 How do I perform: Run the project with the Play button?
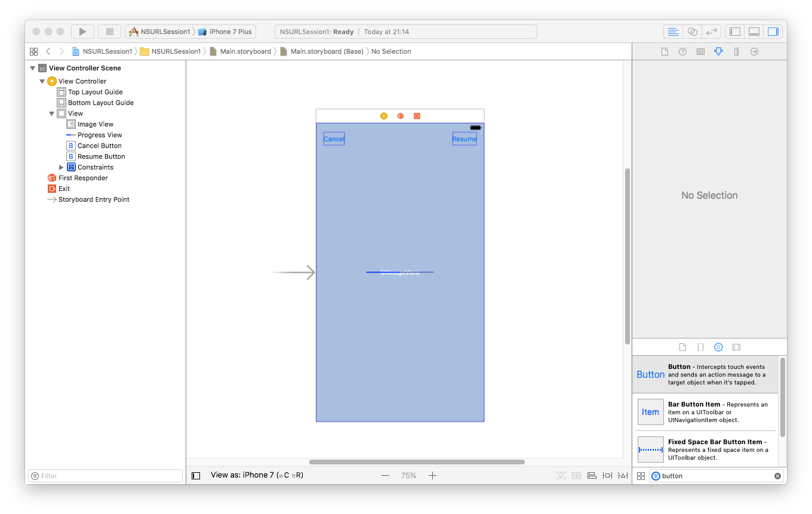[x=82, y=32]
